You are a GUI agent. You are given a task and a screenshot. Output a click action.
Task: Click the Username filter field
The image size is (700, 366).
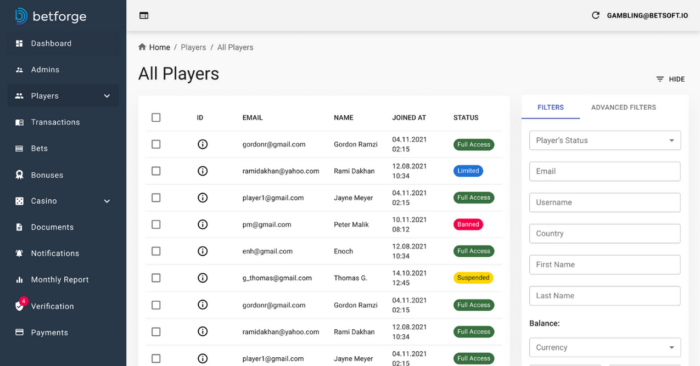[x=605, y=203]
